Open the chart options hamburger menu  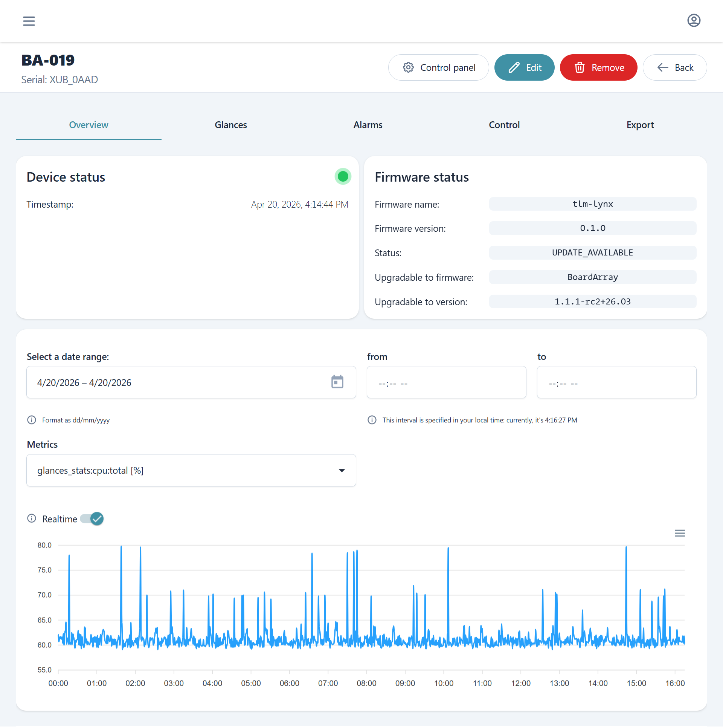[x=679, y=533]
